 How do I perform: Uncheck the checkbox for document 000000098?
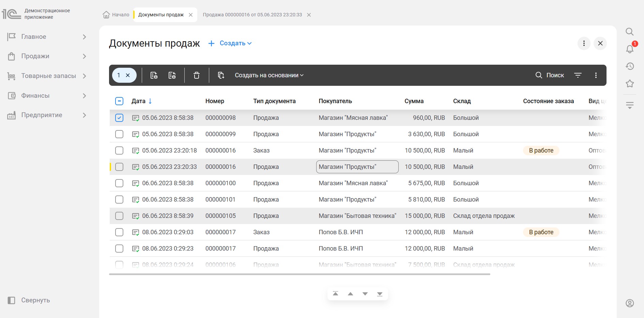point(119,118)
